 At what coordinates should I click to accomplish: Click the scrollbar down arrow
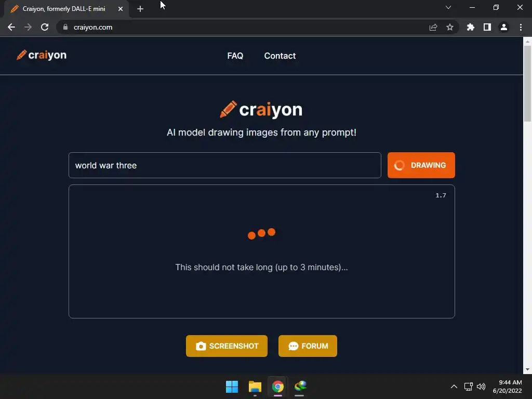pyautogui.click(x=527, y=369)
